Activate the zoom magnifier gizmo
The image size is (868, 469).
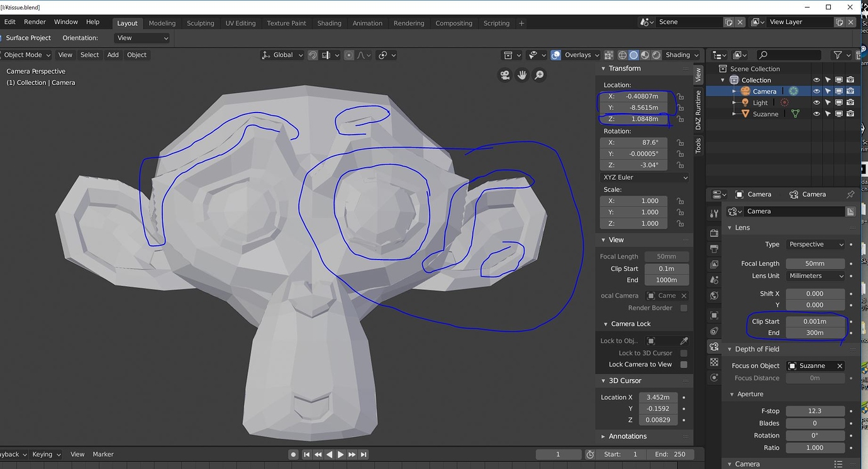coord(540,75)
